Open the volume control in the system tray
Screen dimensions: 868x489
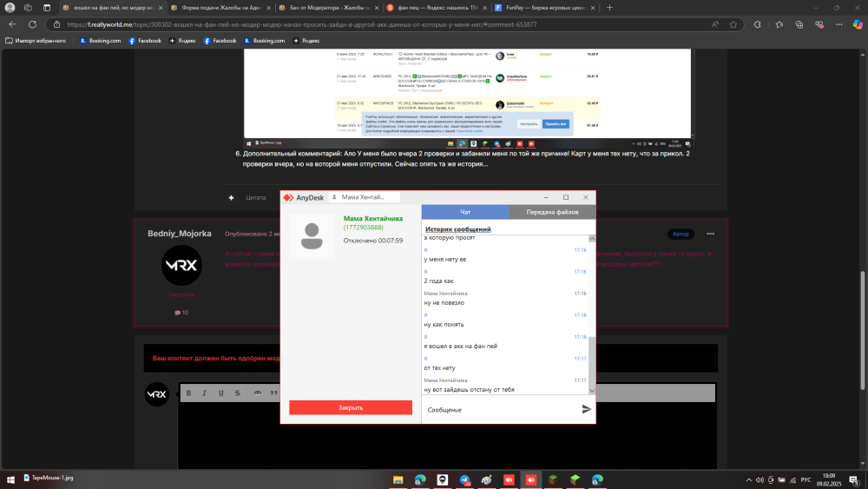(x=759, y=479)
